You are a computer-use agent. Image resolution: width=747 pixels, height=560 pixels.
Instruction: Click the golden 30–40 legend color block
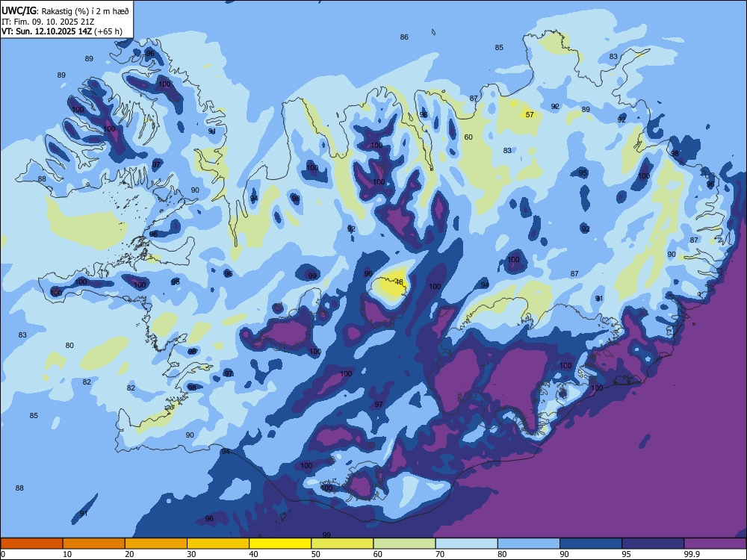click(218, 544)
